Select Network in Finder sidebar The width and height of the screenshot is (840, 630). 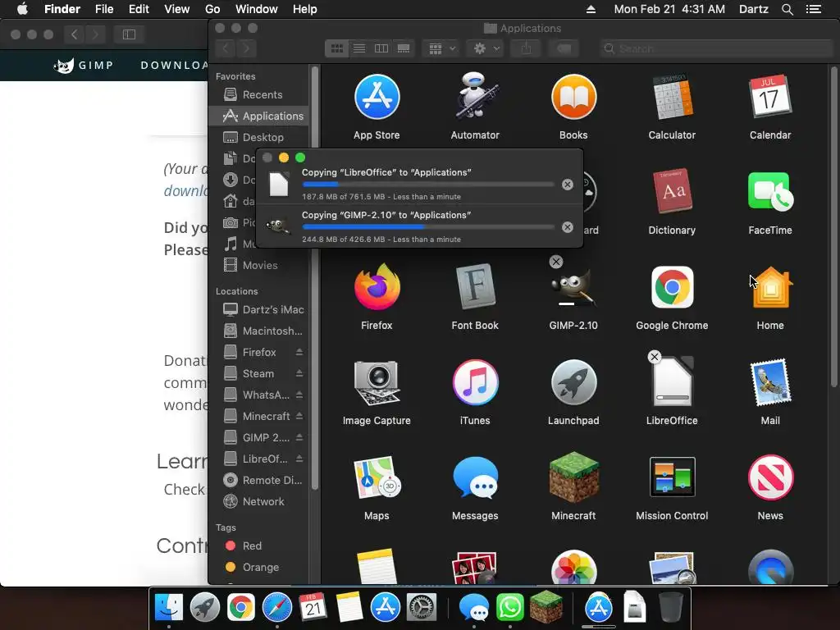point(258,501)
